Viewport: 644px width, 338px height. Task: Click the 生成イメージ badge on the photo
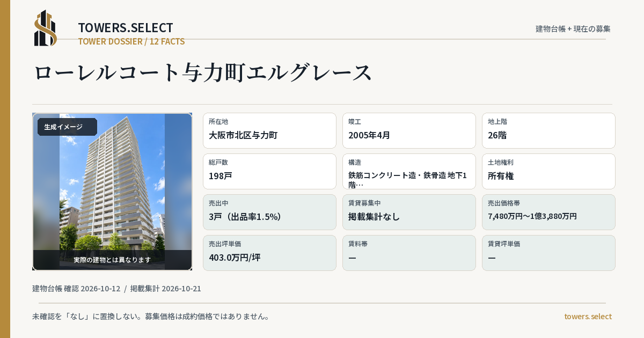67,127
